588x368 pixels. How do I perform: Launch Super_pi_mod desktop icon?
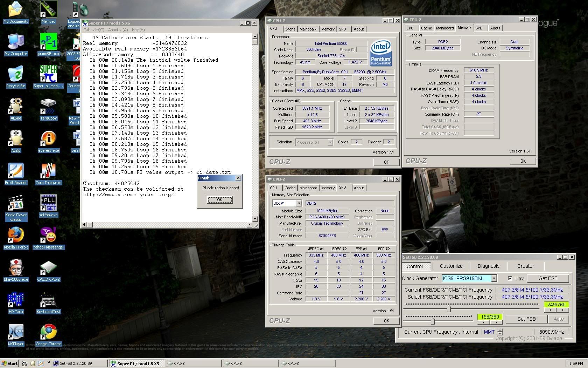(x=48, y=77)
